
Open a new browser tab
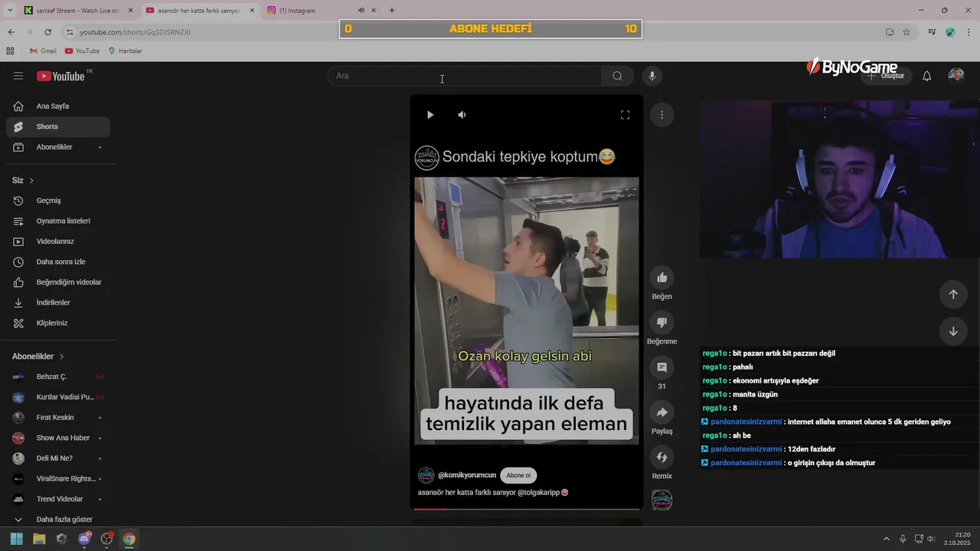(392, 10)
